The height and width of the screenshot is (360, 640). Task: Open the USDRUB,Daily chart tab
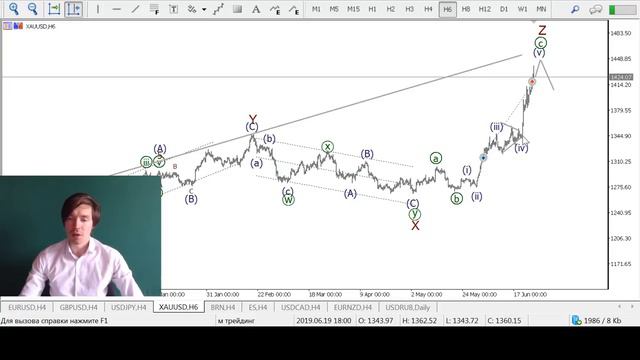coord(408,307)
